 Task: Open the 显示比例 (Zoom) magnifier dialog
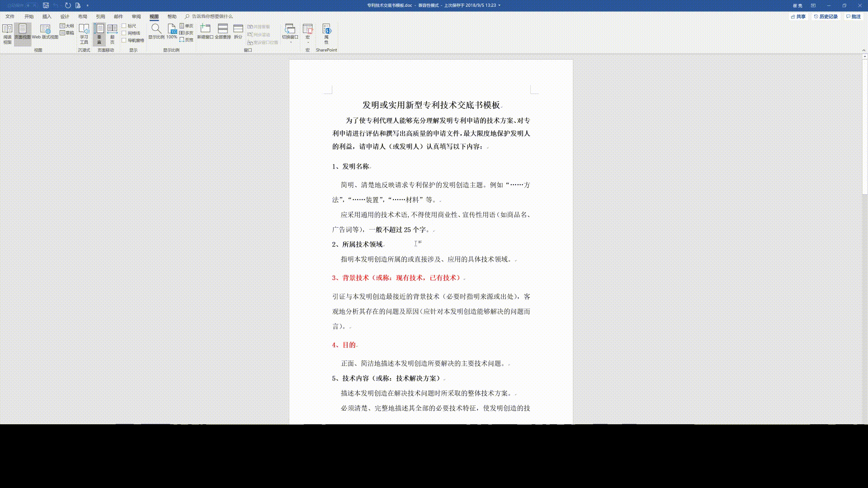pyautogui.click(x=156, y=32)
